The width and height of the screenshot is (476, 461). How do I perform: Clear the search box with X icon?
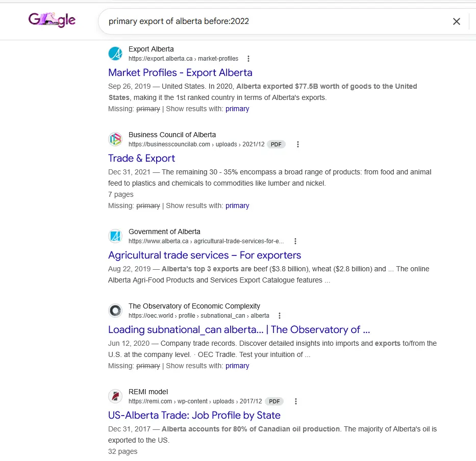[x=456, y=21]
